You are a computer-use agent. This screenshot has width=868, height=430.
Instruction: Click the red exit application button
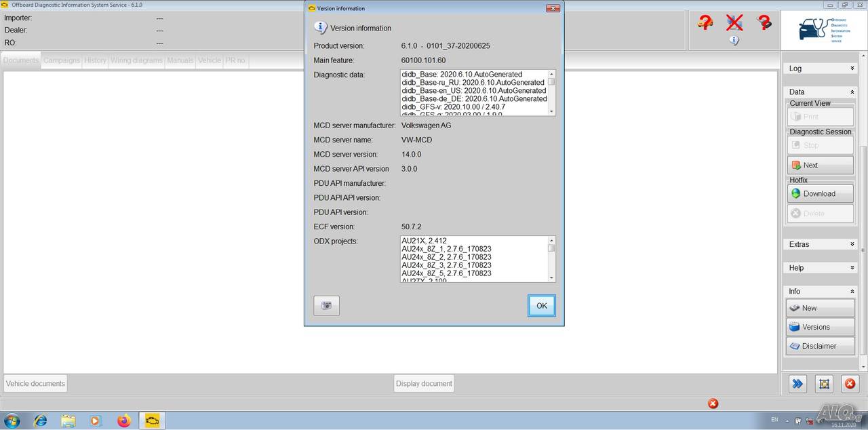pyautogui.click(x=850, y=384)
